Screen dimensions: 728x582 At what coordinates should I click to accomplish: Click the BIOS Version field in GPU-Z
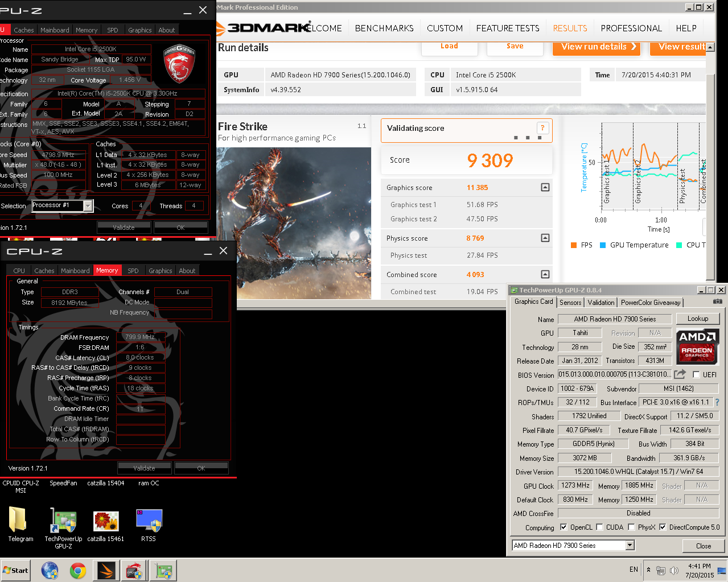tap(615, 374)
